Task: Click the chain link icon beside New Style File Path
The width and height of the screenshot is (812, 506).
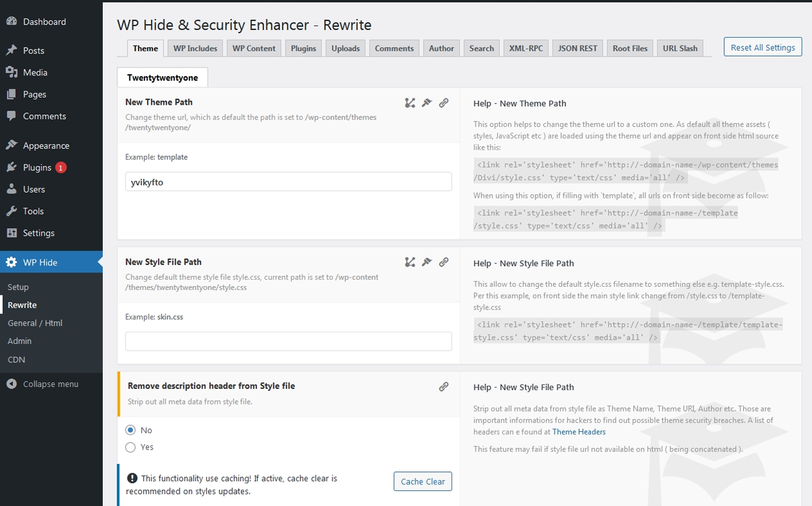Action: tap(444, 262)
